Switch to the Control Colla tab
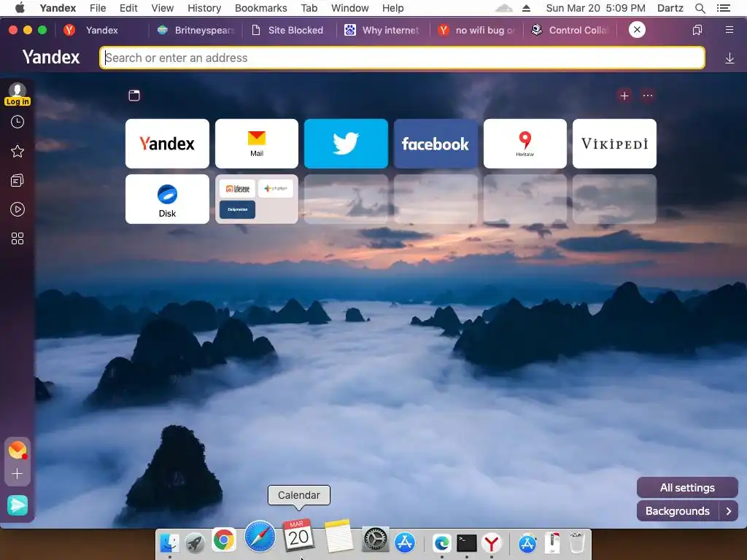The image size is (747, 560). pos(570,30)
